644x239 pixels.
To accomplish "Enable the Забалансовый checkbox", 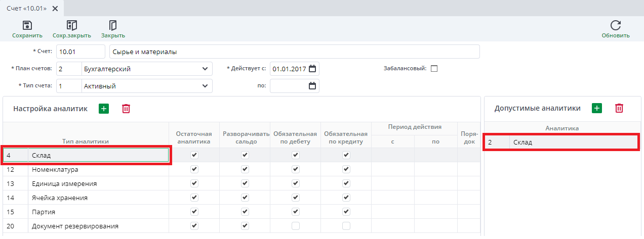I will point(434,69).
